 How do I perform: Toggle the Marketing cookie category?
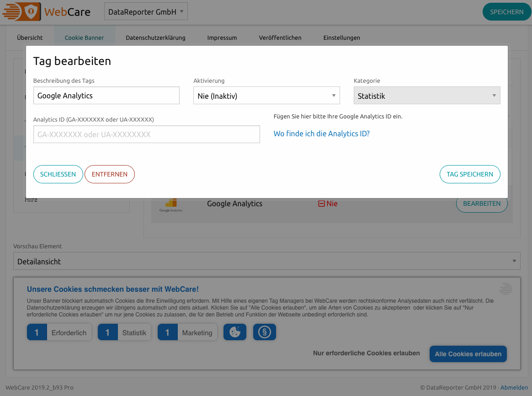(x=197, y=332)
